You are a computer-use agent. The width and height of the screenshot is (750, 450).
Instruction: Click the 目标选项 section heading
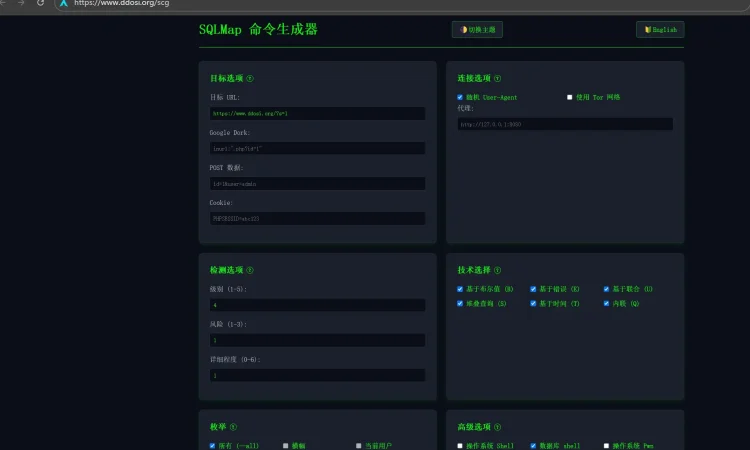coord(227,78)
